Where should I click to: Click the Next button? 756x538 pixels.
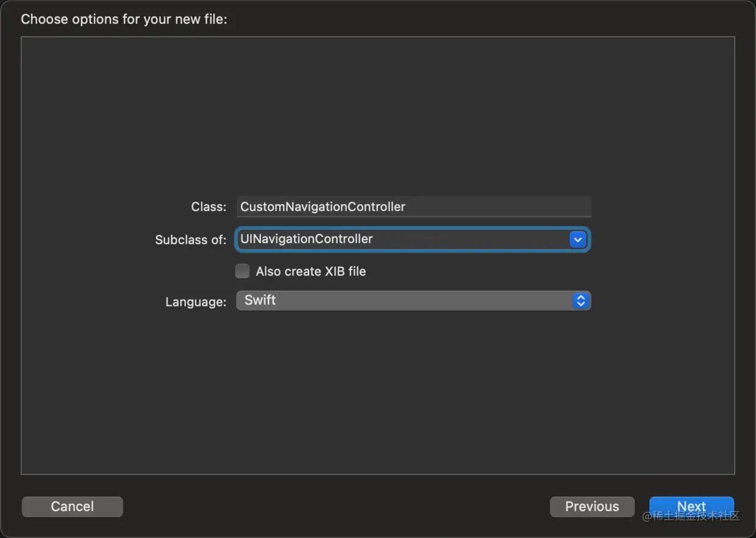point(691,506)
